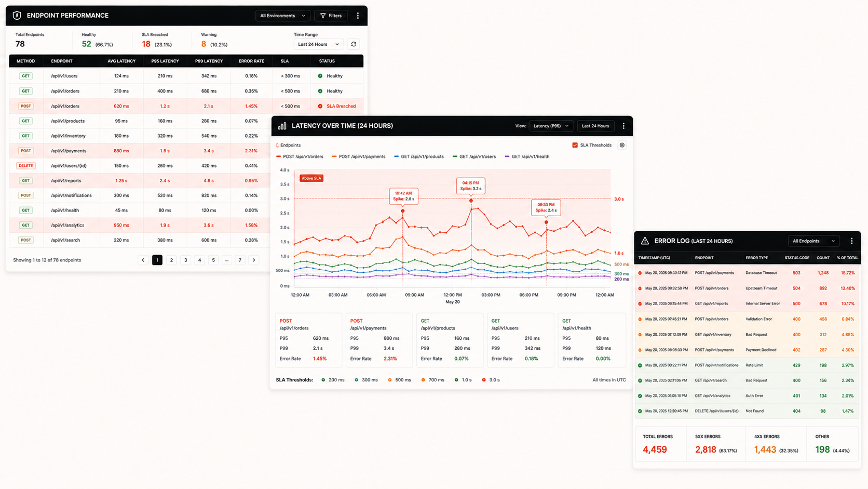Click the red SLA Breached status icon

[320, 106]
